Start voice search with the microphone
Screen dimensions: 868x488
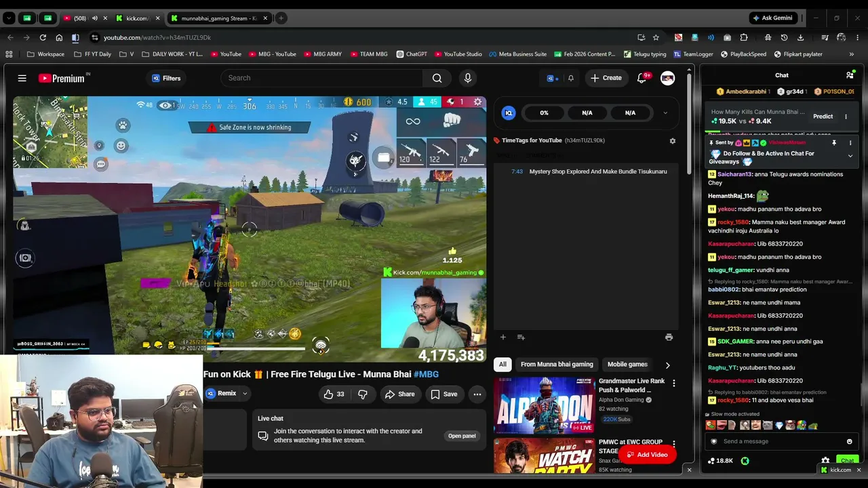467,78
